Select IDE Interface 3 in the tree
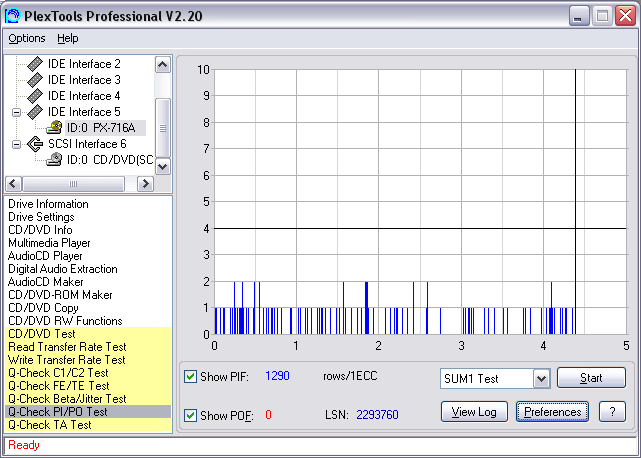 pyautogui.click(x=84, y=80)
